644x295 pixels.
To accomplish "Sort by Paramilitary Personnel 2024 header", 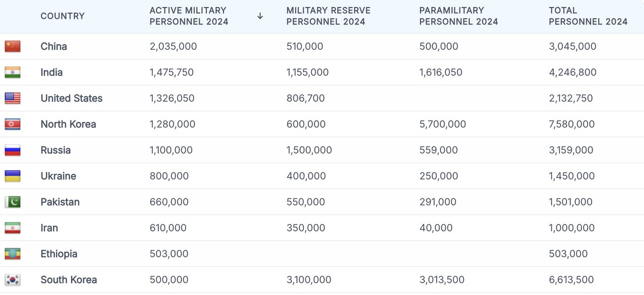I will (458, 16).
